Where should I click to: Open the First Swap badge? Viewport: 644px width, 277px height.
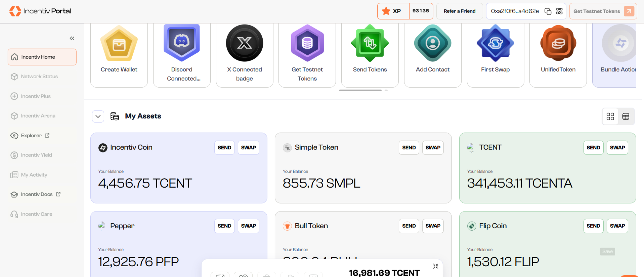coord(495,43)
